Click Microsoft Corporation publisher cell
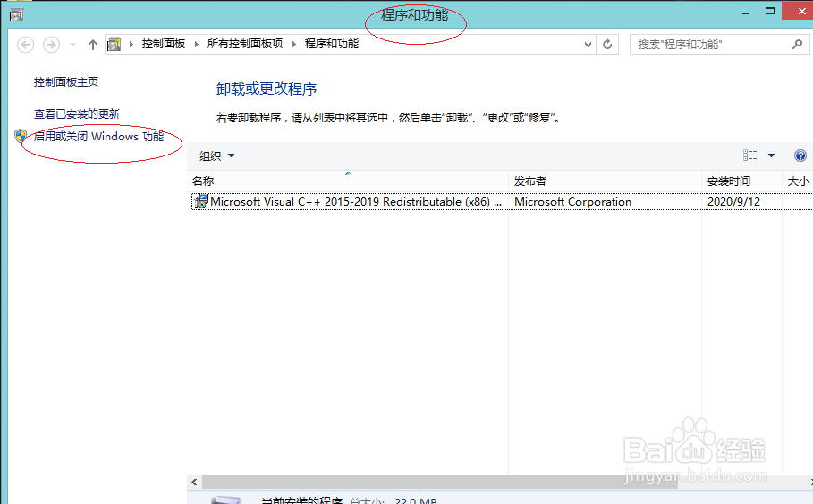The image size is (813, 504). pyautogui.click(x=572, y=201)
